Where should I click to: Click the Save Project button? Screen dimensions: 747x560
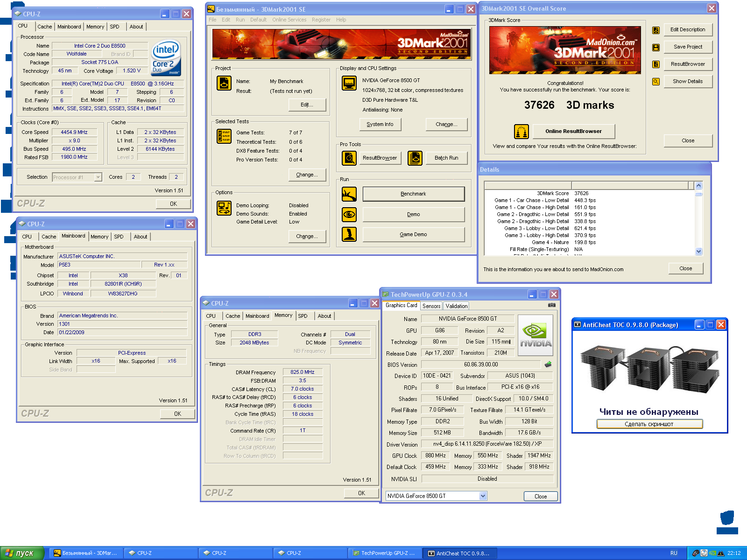click(688, 47)
